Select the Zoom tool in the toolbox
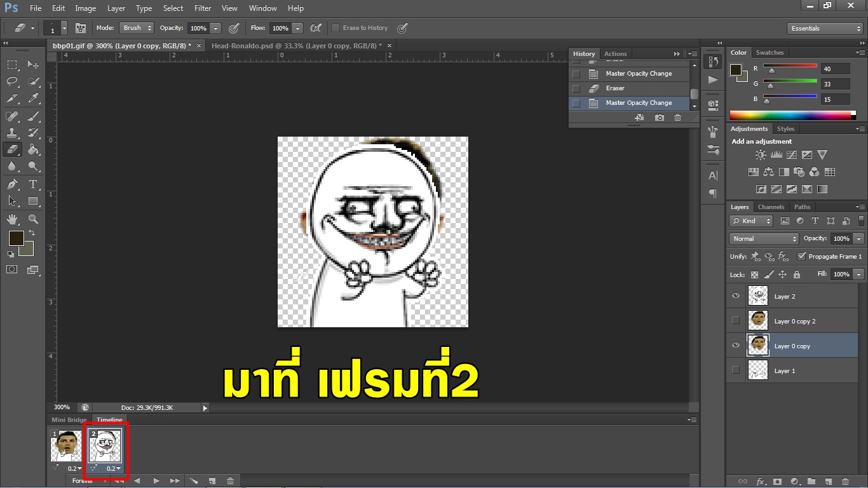 click(x=34, y=219)
